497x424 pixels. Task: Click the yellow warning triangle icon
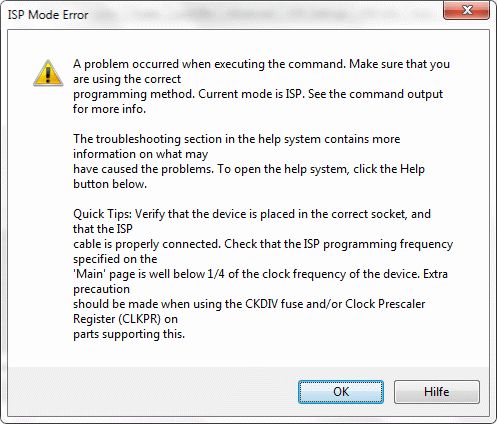pos(48,73)
